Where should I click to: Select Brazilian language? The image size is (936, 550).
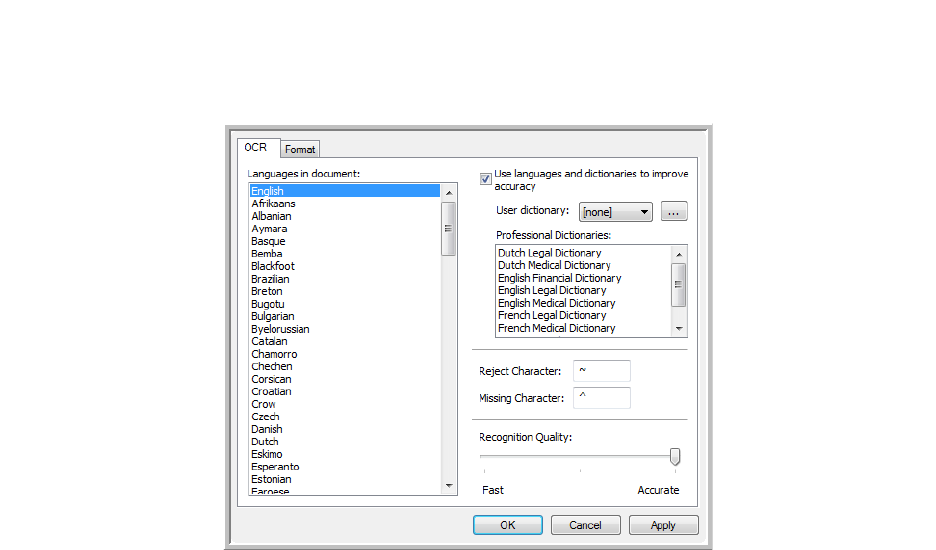click(x=344, y=279)
